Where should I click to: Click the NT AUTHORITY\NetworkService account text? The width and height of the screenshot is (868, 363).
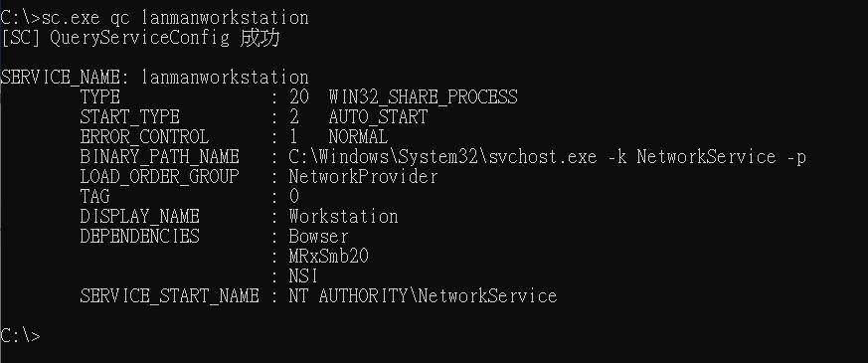point(423,295)
